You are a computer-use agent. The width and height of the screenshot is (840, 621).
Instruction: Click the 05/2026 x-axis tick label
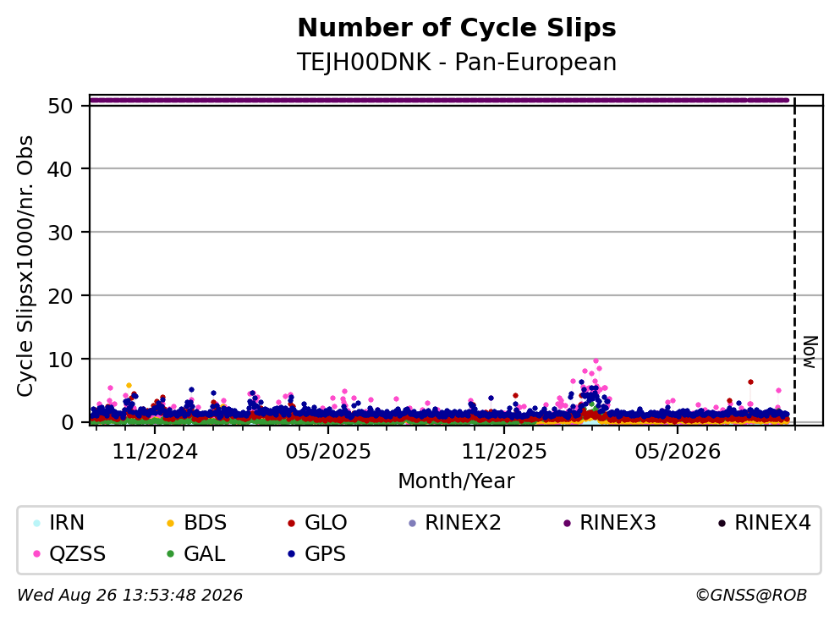678,452
